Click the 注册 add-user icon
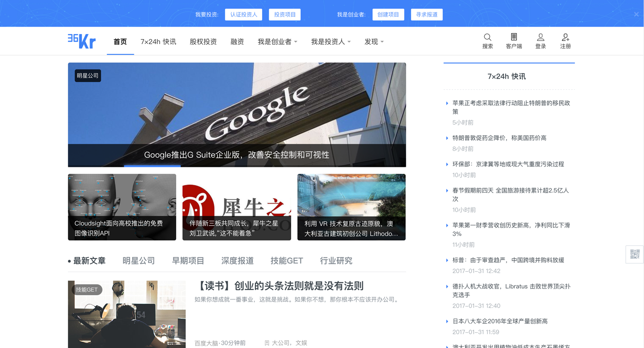This screenshot has height=348, width=644. [565, 37]
